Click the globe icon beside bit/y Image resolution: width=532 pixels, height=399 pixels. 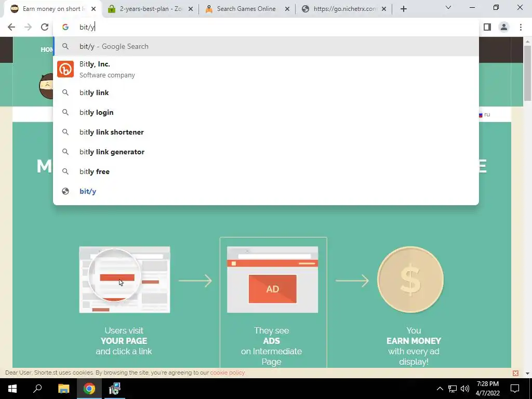[65, 191]
